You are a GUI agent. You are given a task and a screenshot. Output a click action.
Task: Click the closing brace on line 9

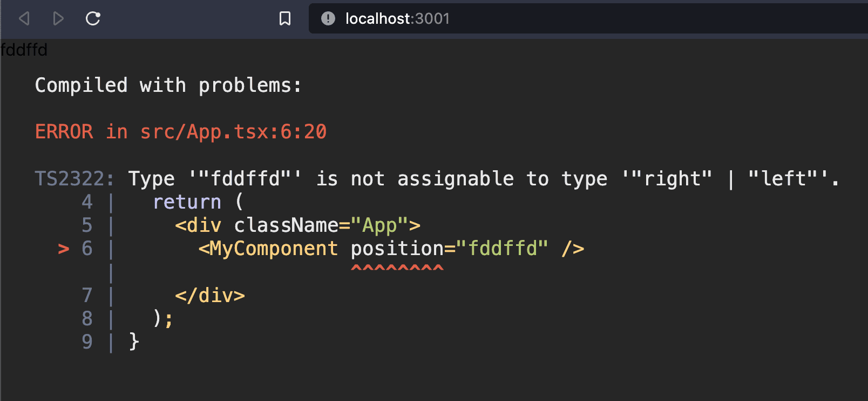134,342
